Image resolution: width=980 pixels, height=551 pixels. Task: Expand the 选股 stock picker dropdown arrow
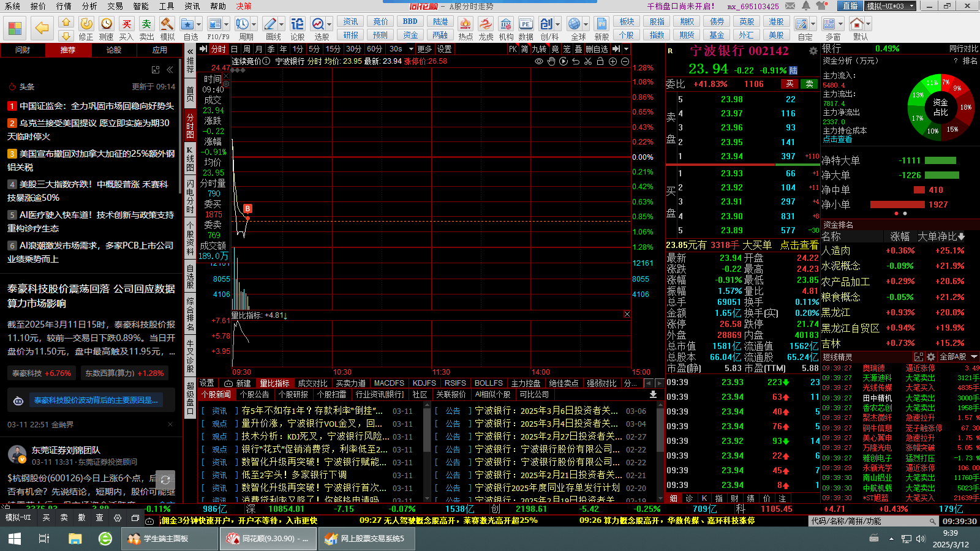click(x=329, y=24)
